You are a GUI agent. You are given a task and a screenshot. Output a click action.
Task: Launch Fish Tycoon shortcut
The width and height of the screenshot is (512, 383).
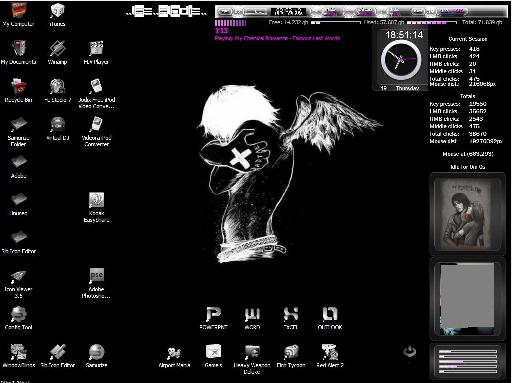point(291,356)
